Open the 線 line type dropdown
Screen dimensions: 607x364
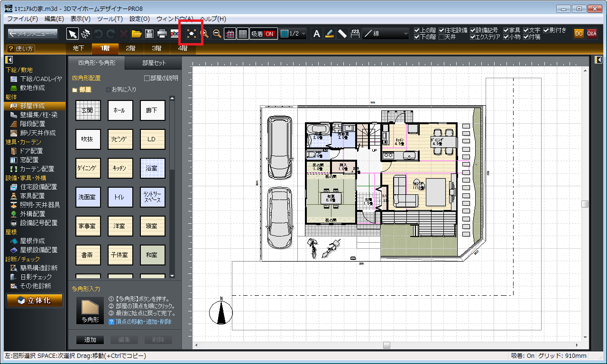(x=386, y=34)
